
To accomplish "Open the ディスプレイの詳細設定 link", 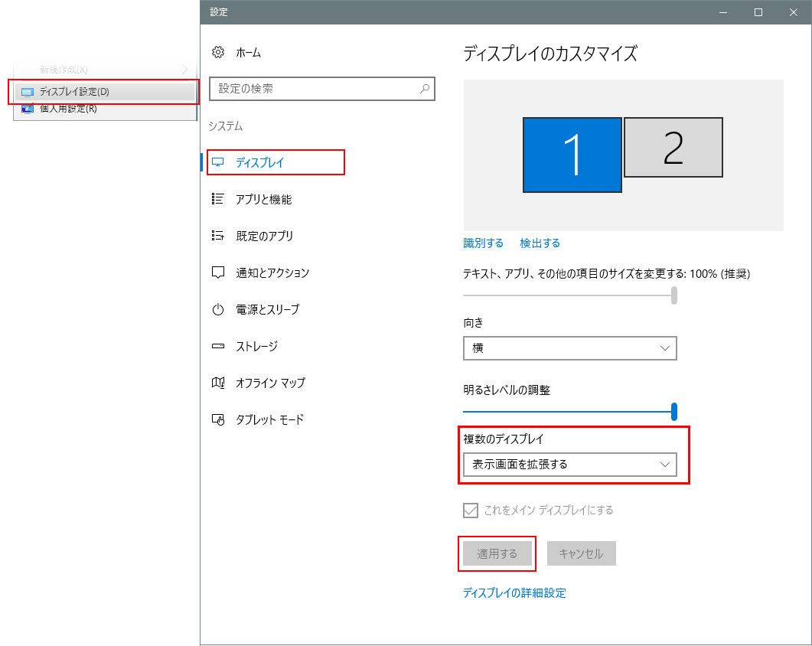I will click(x=514, y=593).
